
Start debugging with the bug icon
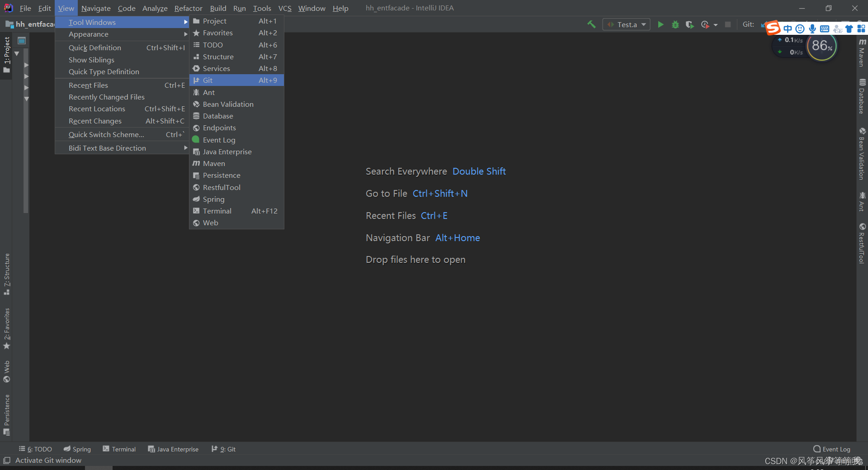click(675, 24)
